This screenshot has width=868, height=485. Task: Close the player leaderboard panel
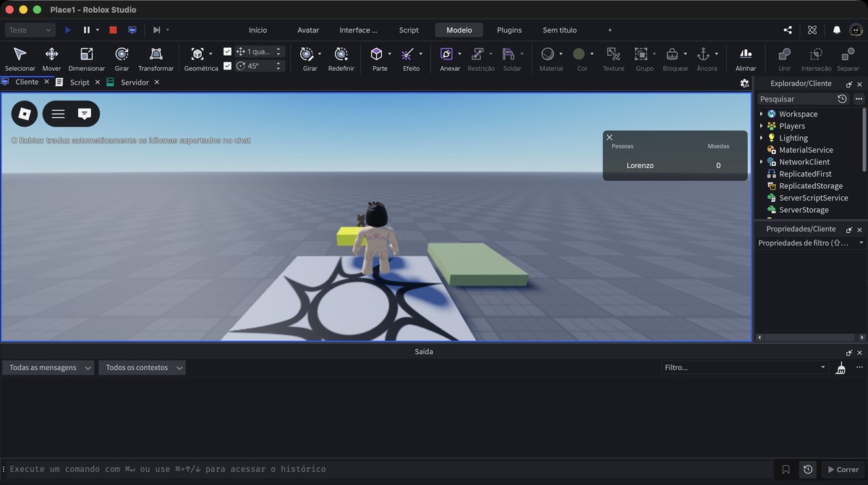pyautogui.click(x=609, y=137)
